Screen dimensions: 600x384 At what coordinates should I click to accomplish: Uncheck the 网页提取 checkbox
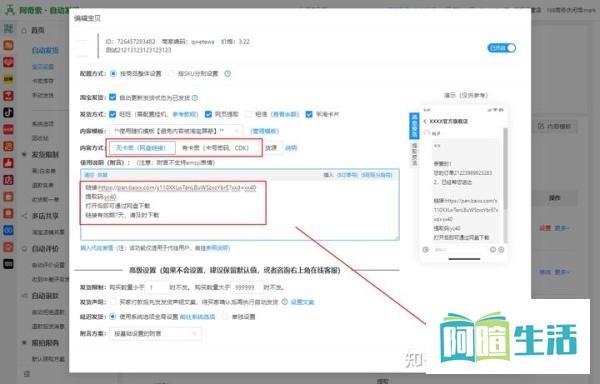click(x=208, y=114)
